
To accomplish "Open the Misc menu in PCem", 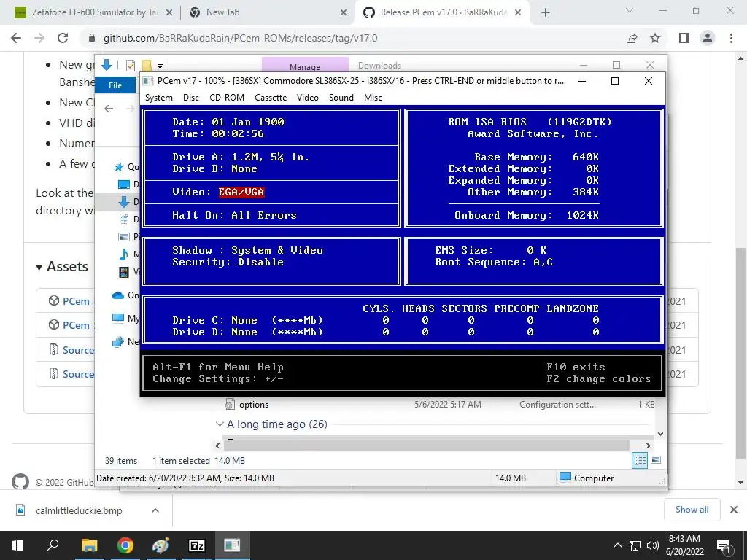I will click(373, 98).
